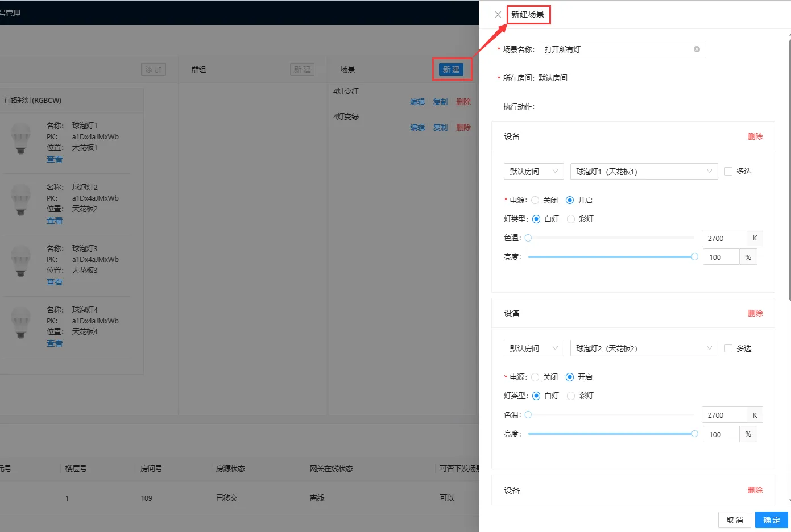
Task: Click 离线 gateway status cell
Action: [x=317, y=498]
